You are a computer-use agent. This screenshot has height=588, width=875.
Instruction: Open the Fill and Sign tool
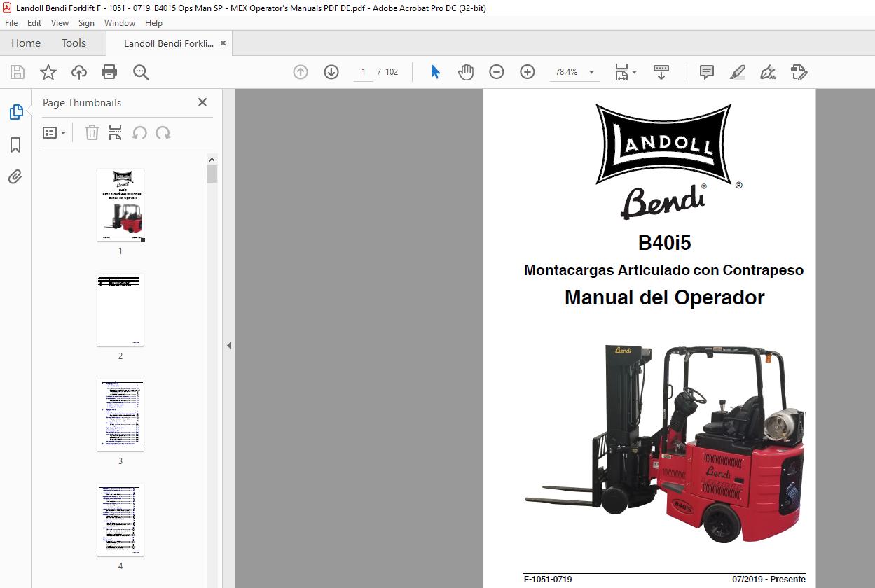click(768, 72)
